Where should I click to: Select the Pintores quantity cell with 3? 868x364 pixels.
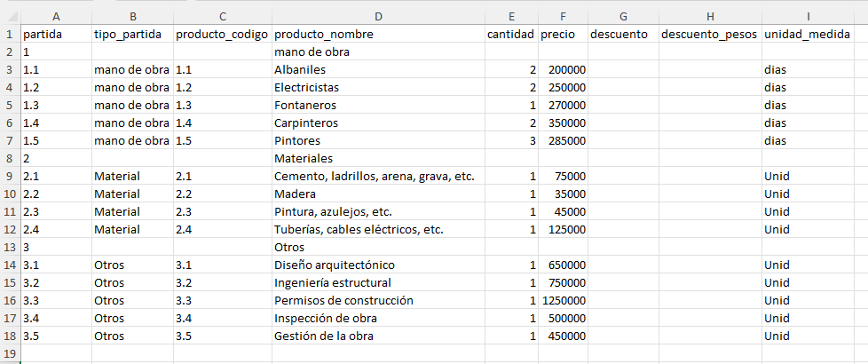(x=511, y=141)
